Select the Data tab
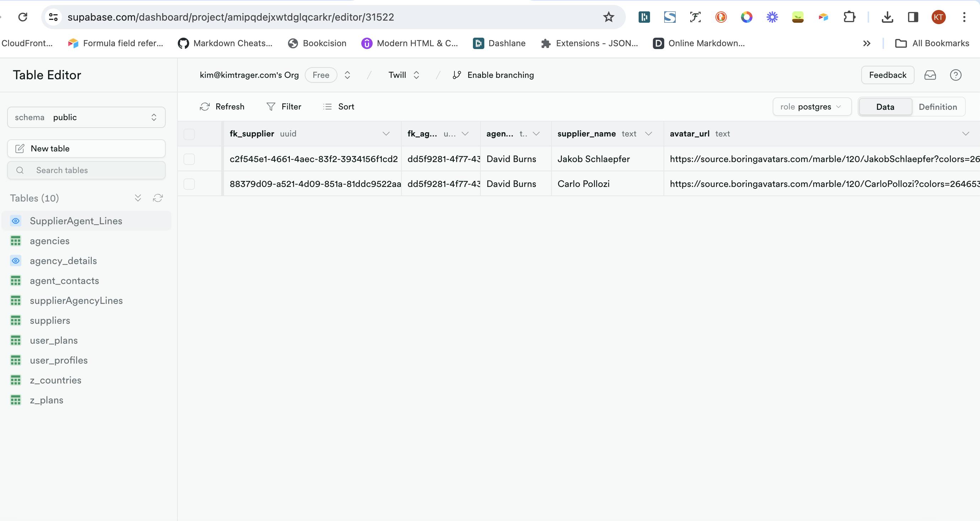Screen dimensions: 980x521 pos(885,107)
